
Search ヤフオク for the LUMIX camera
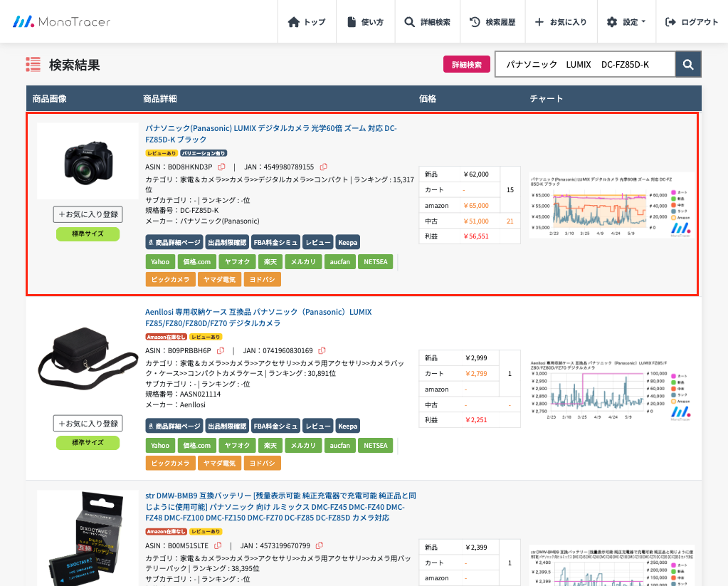pos(237,261)
